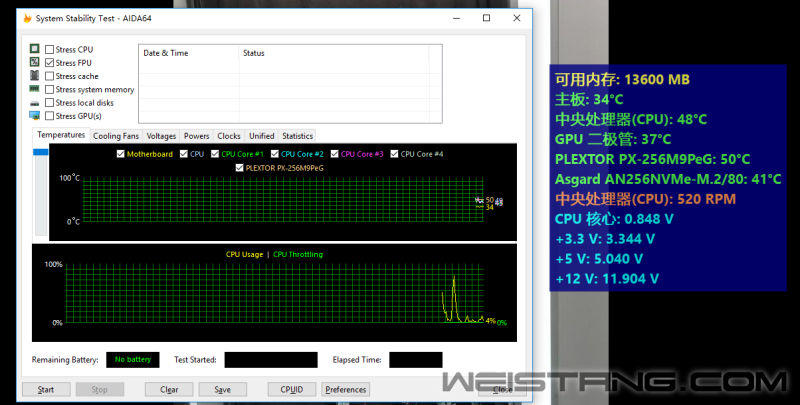This screenshot has height=405, width=800.
Task: Click the CPU chip icon beside Stress CPU
Action: (x=35, y=49)
